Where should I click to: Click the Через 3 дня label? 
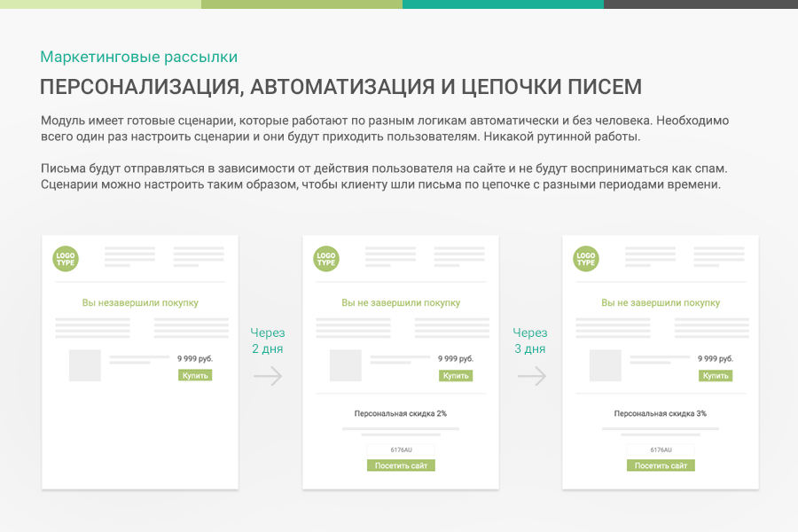pos(531,340)
